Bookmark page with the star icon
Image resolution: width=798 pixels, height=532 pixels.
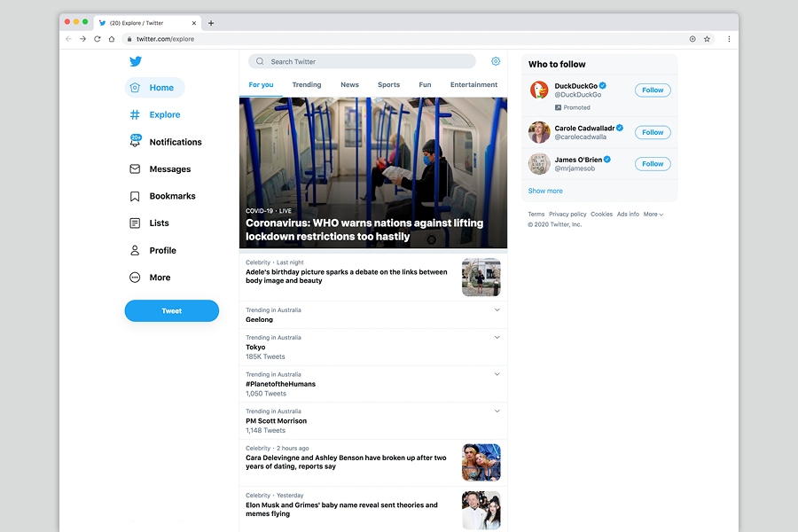pos(707,39)
